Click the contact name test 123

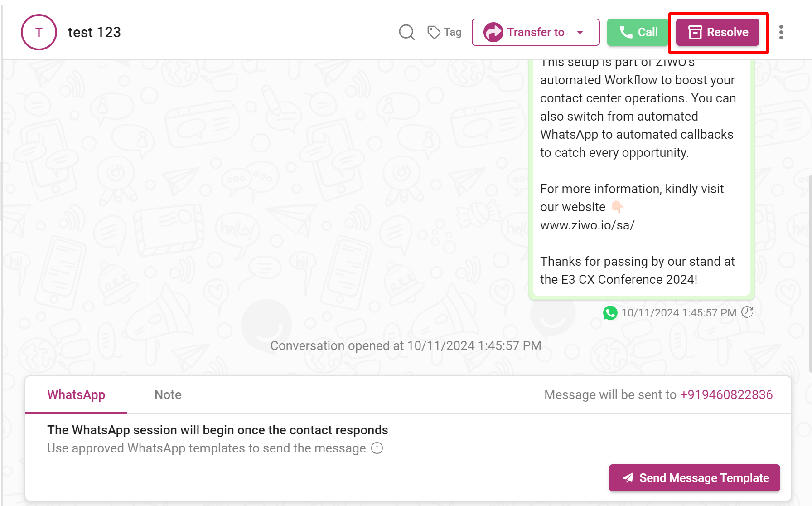pyautogui.click(x=94, y=32)
